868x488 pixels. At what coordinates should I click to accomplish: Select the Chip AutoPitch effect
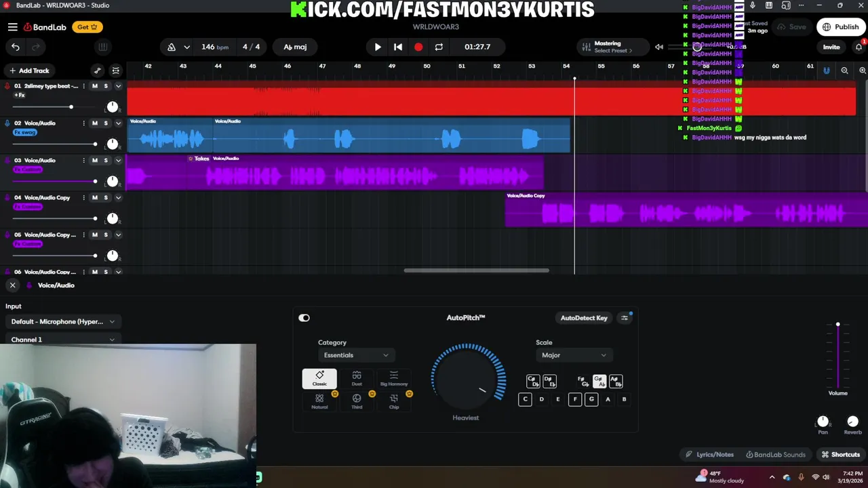point(394,401)
